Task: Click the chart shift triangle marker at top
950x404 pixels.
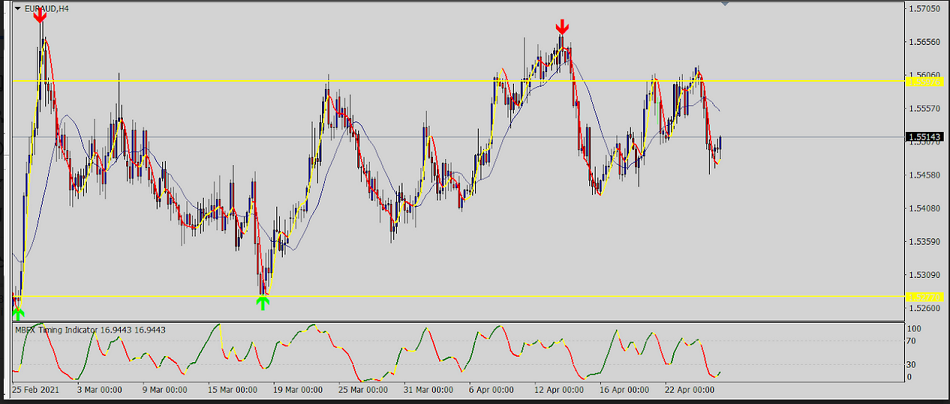Action: (725, 5)
